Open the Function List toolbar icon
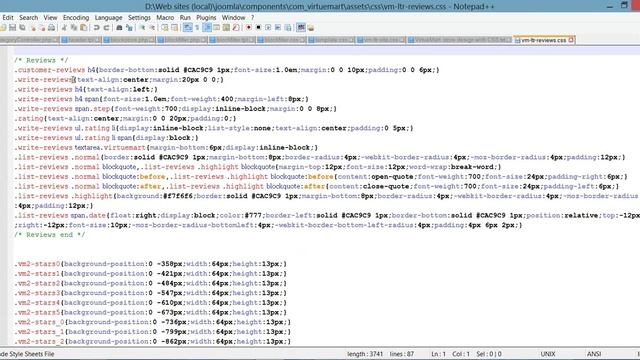The height and width of the screenshot is (360, 640). [236, 27]
